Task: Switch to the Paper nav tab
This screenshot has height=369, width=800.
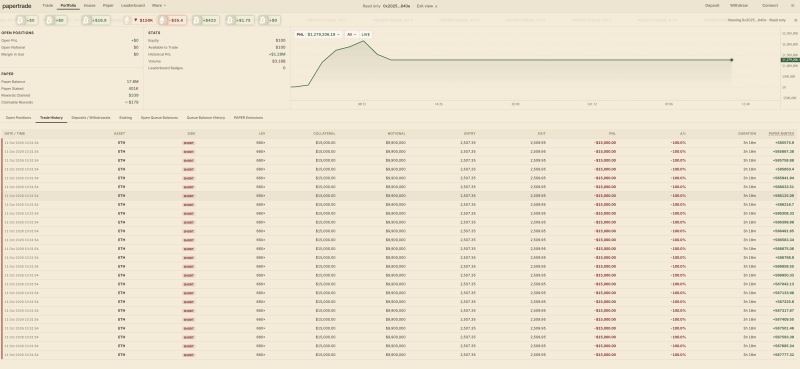Action: click(108, 6)
